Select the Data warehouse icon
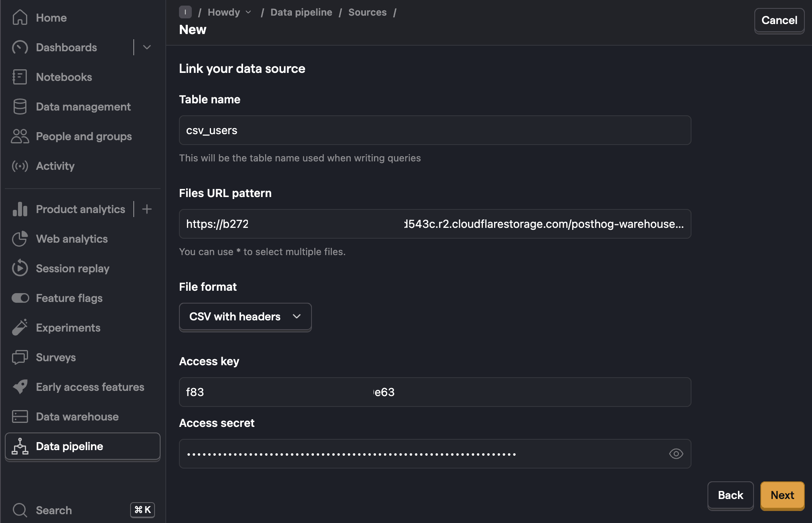 (20, 416)
